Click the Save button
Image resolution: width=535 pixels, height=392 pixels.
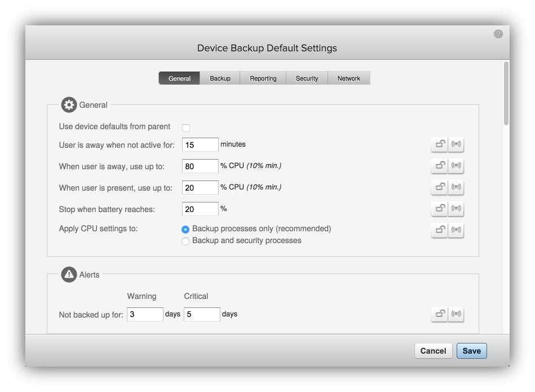[471, 350]
